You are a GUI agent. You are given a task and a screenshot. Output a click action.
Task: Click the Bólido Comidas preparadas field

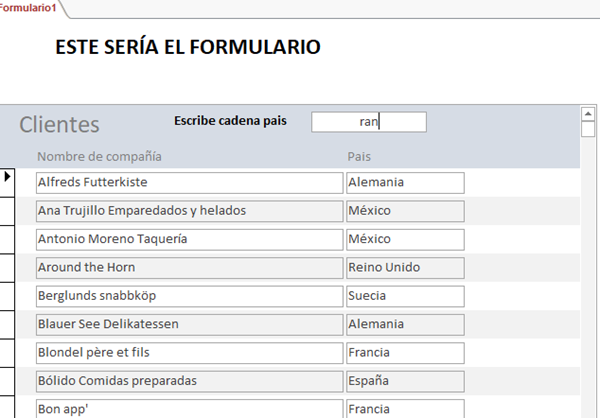[189, 381]
